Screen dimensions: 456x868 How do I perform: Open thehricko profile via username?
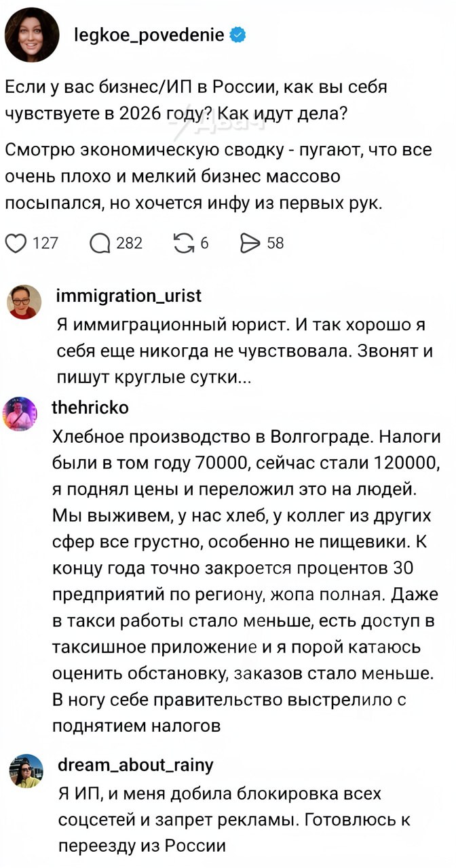click(90, 407)
